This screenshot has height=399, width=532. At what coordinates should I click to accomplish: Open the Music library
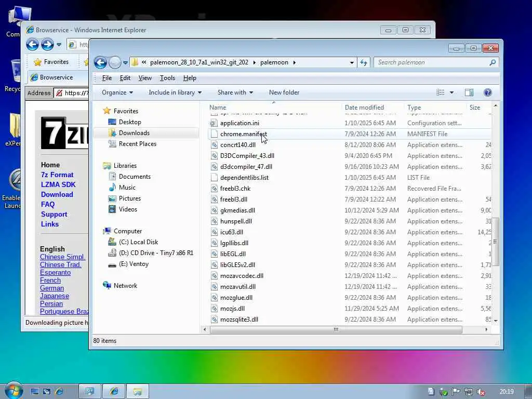coord(127,187)
